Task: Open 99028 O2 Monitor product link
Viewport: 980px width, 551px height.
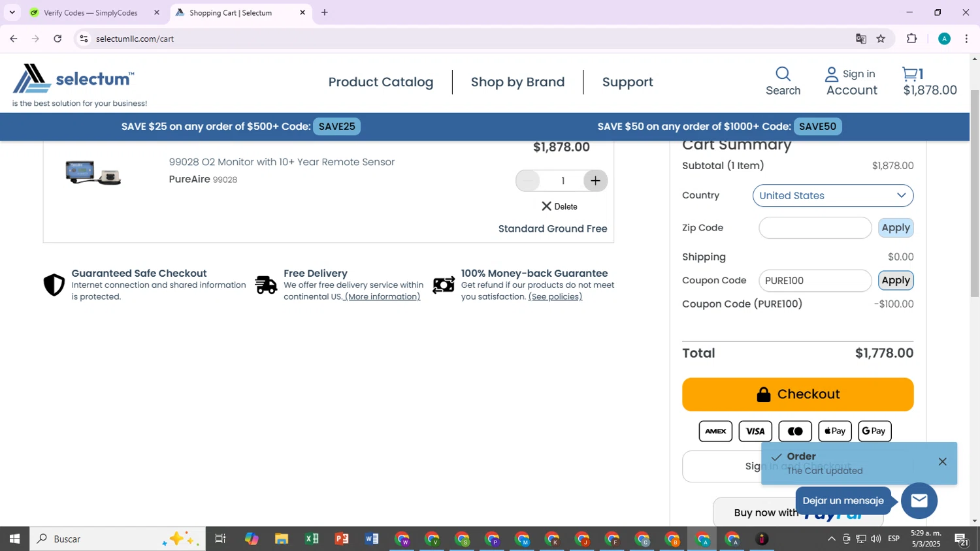Action: click(282, 162)
